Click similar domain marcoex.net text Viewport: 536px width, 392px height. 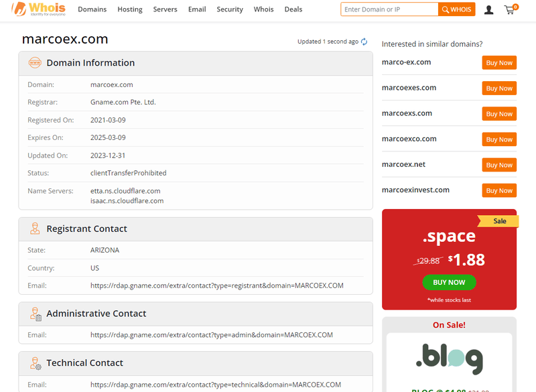(404, 164)
